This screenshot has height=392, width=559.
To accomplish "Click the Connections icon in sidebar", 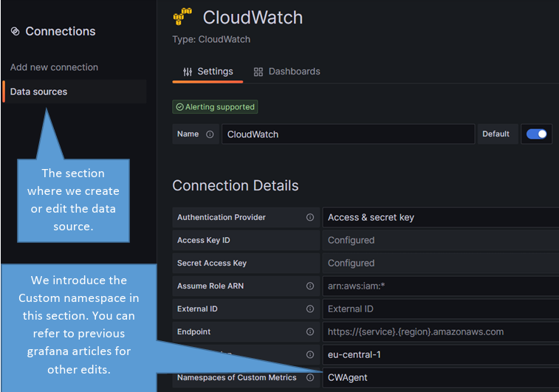I will 15,31.
